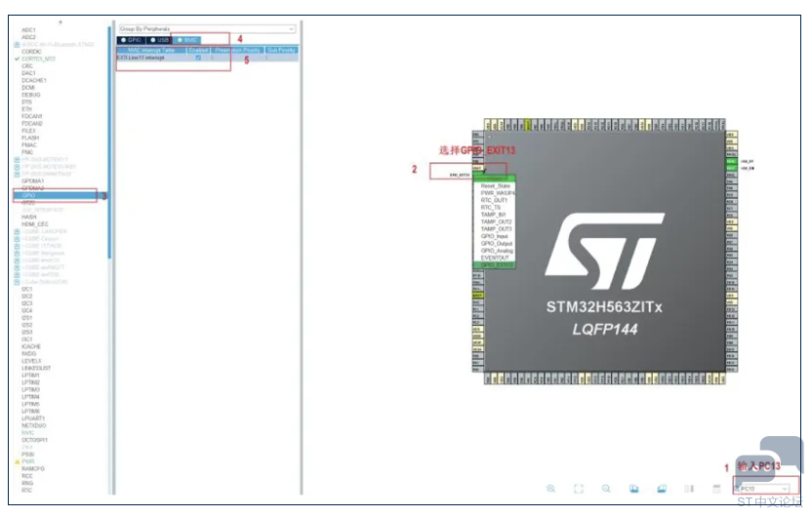Select CRC in the peripheral list

pos(27,66)
